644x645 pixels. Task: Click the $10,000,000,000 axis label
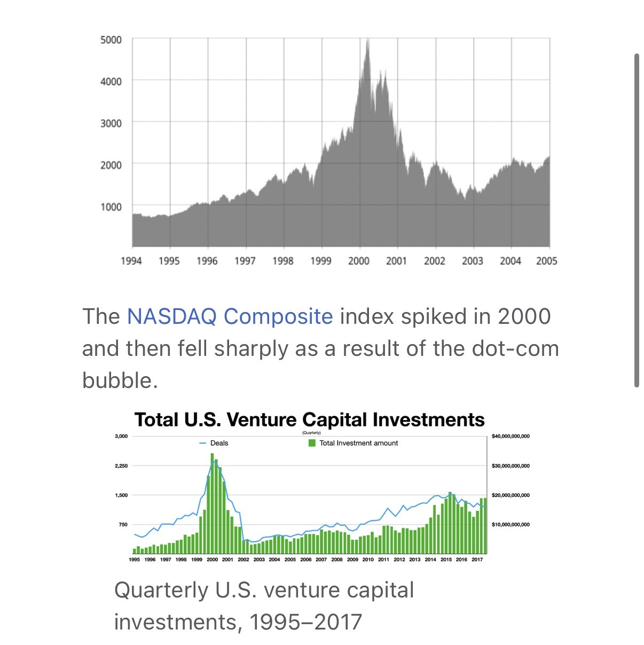pyautogui.click(x=511, y=525)
